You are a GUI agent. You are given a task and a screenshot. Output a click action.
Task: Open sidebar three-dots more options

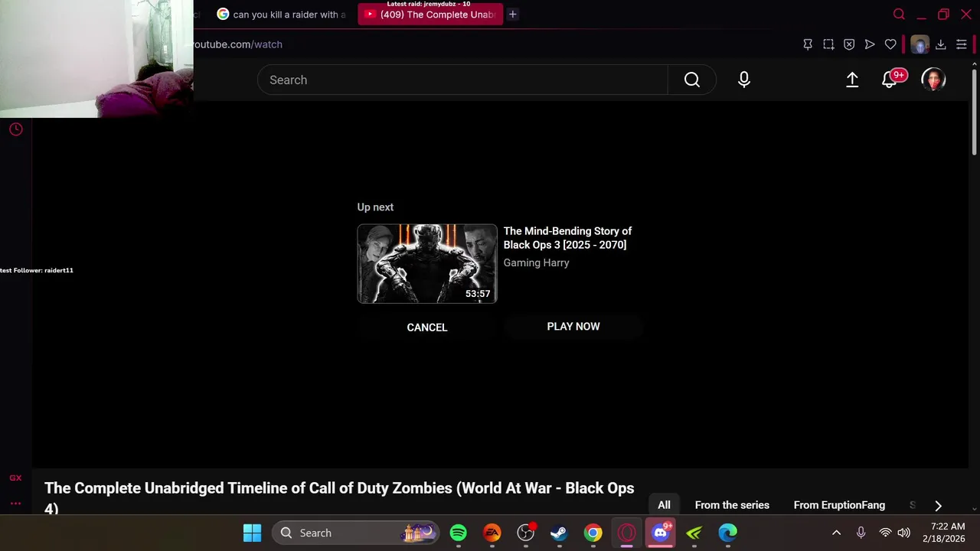(x=15, y=504)
